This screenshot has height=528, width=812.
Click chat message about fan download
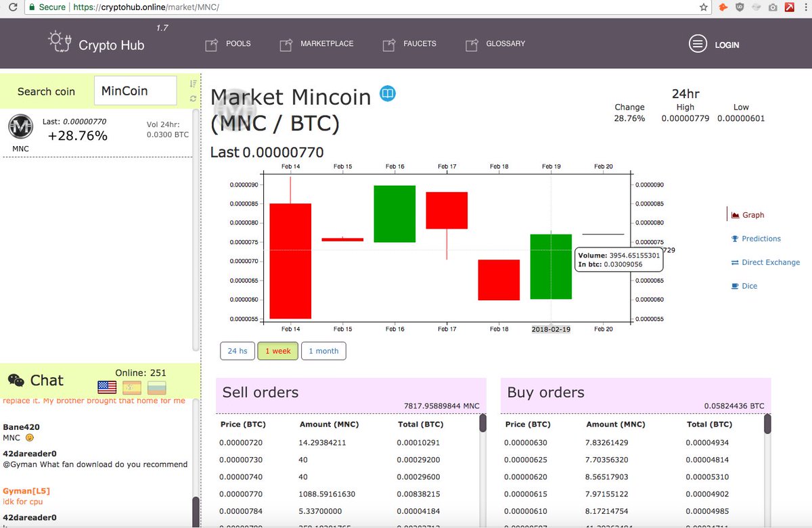coord(95,464)
